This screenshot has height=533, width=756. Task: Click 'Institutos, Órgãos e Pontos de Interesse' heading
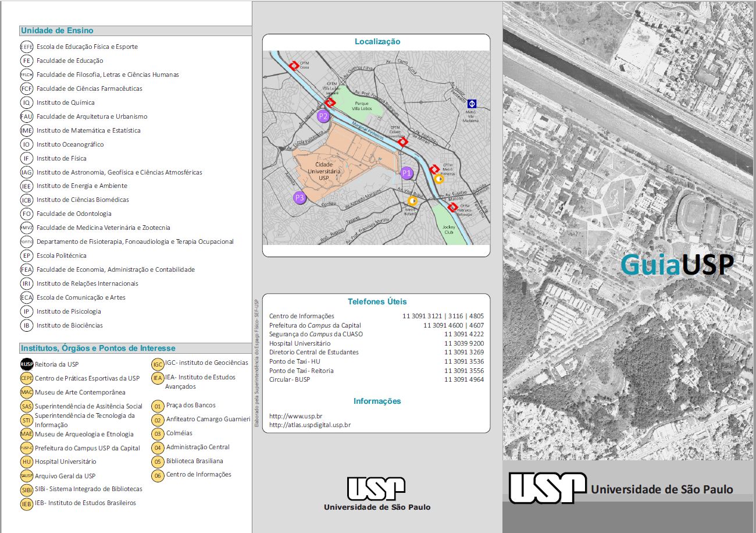pyautogui.click(x=98, y=348)
